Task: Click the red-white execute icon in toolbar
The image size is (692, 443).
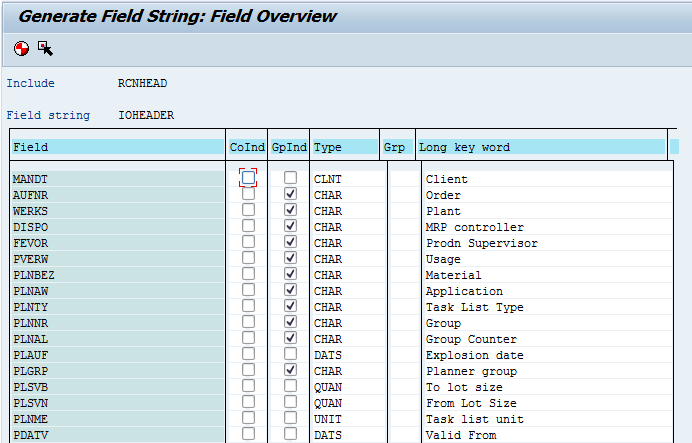Action: [21, 48]
